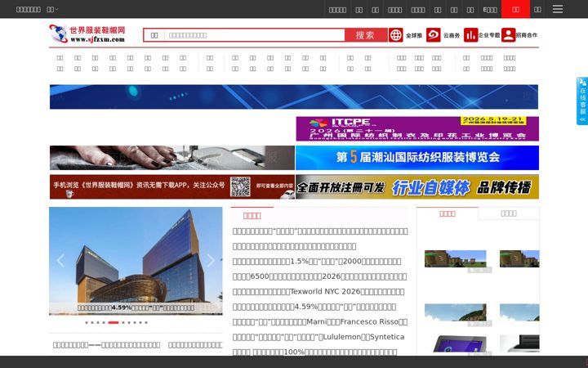Focus the search keyword input field
This screenshot has height=368, width=588.
coord(255,35)
